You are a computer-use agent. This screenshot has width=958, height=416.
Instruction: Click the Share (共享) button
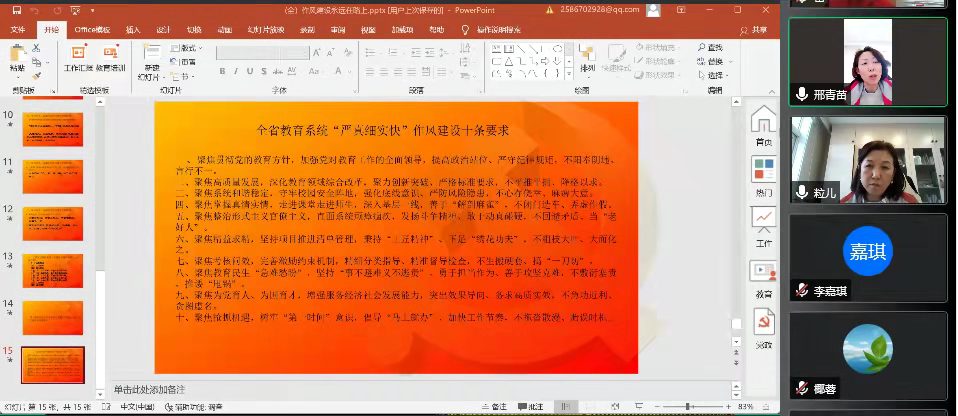pos(753,29)
